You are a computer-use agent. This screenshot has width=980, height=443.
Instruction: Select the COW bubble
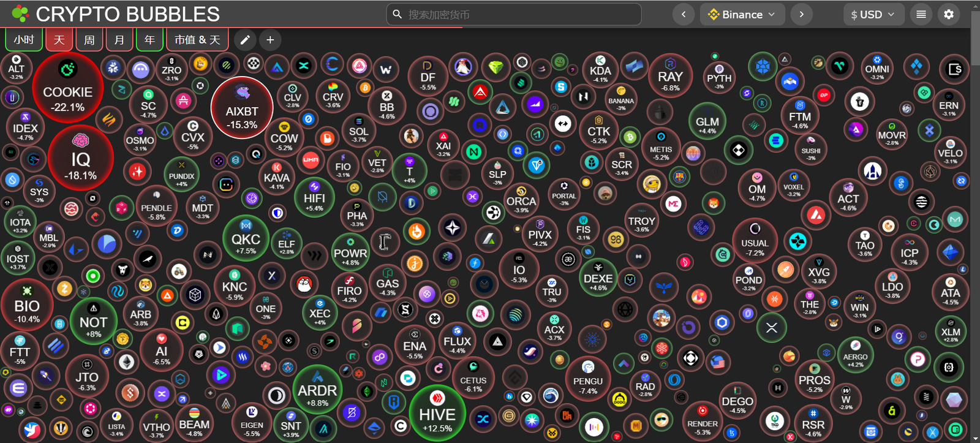(x=284, y=138)
